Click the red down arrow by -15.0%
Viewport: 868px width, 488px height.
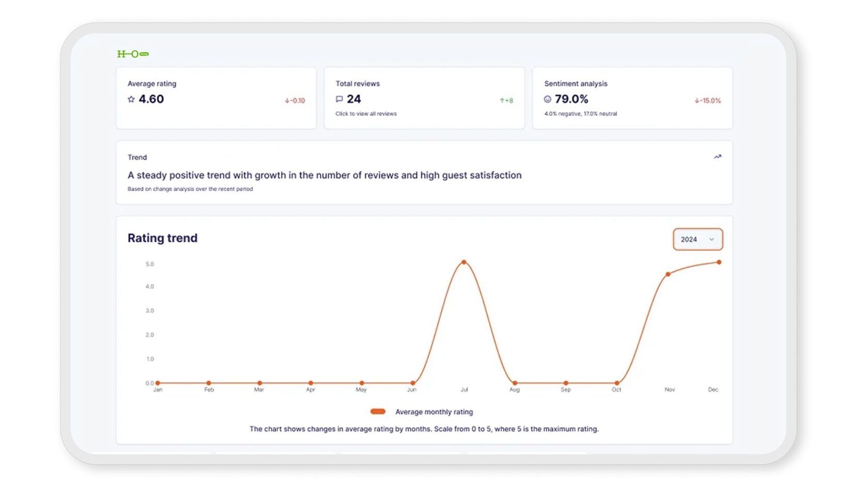pos(697,101)
